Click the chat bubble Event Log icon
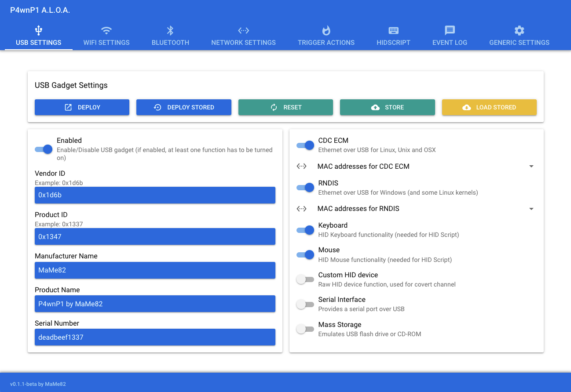 450,30
